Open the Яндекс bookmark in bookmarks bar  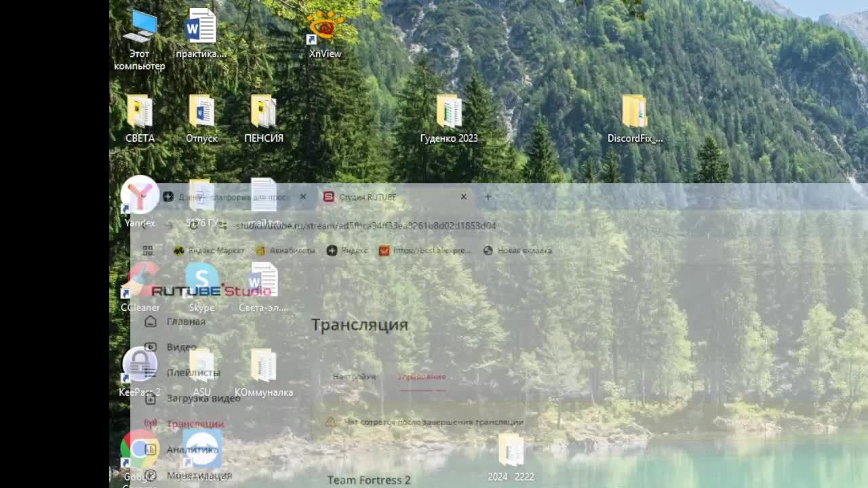(x=347, y=251)
